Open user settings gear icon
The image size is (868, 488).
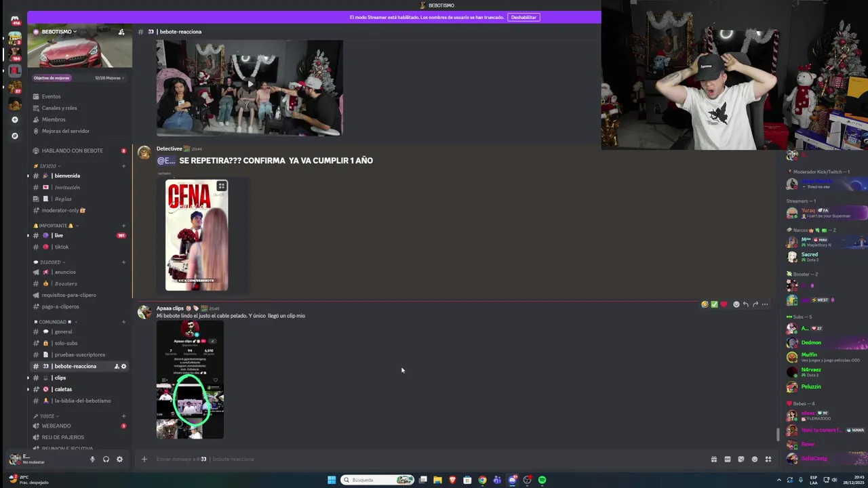click(x=119, y=459)
